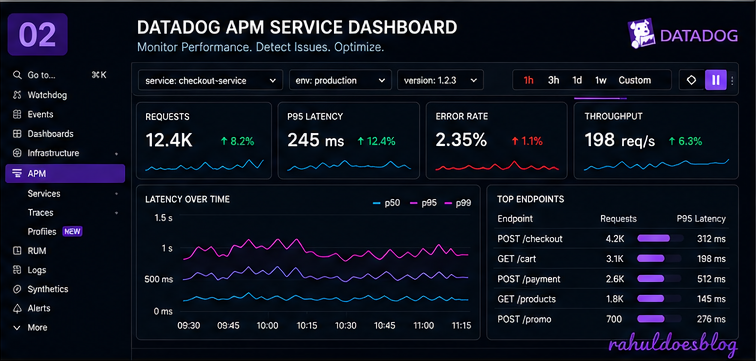Click the Alerts bell icon
This screenshot has width=756, height=361.
tap(17, 308)
